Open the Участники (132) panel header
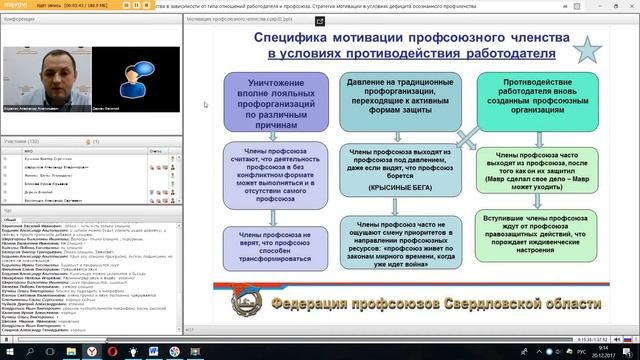 coord(22,142)
